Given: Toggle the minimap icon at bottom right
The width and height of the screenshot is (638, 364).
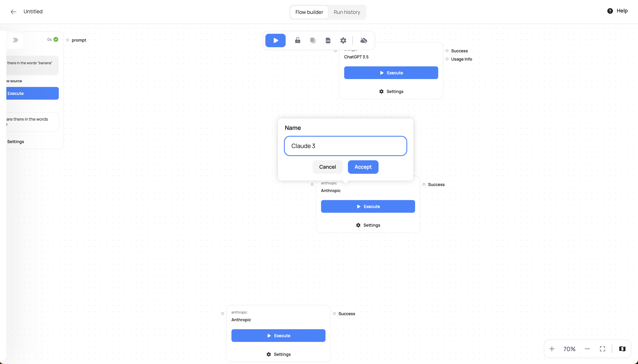Looking at the screenshot, I should (x=622, y=349).
